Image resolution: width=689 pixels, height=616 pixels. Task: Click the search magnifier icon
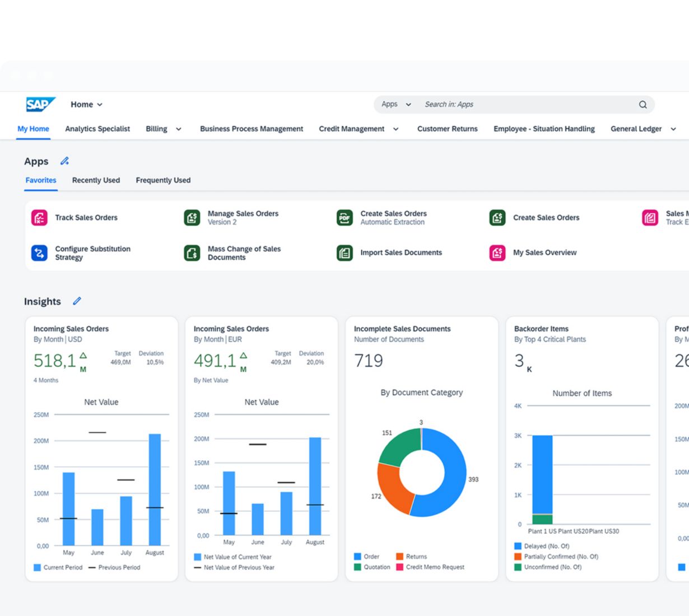[643, 105]
